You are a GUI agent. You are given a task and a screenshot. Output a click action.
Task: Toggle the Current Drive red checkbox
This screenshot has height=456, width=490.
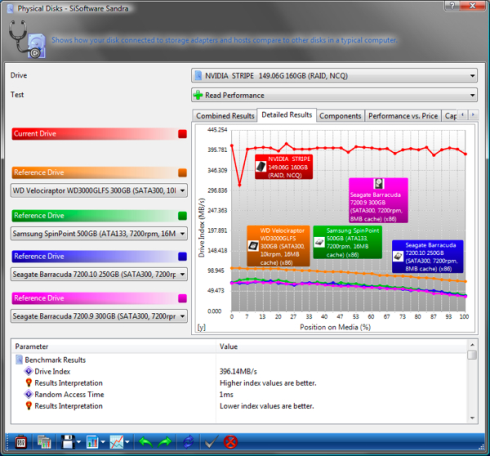pyautogui.click(x=182, y=134)
